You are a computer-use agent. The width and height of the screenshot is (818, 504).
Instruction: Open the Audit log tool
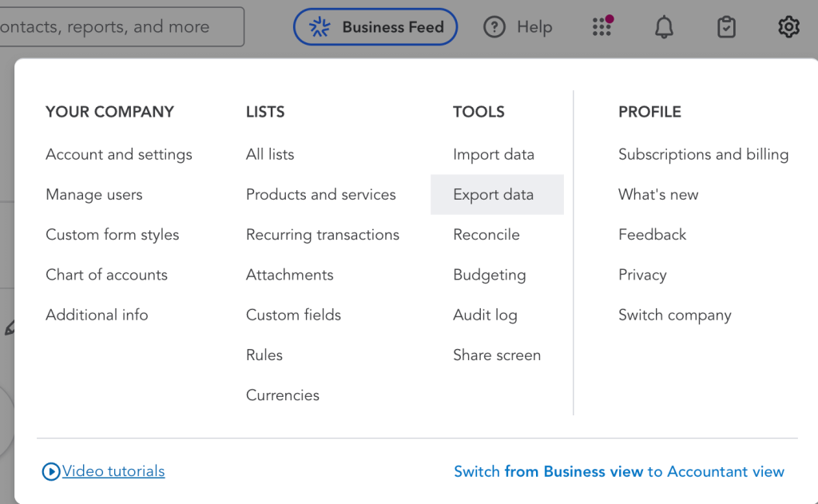(x=485, y=315)
